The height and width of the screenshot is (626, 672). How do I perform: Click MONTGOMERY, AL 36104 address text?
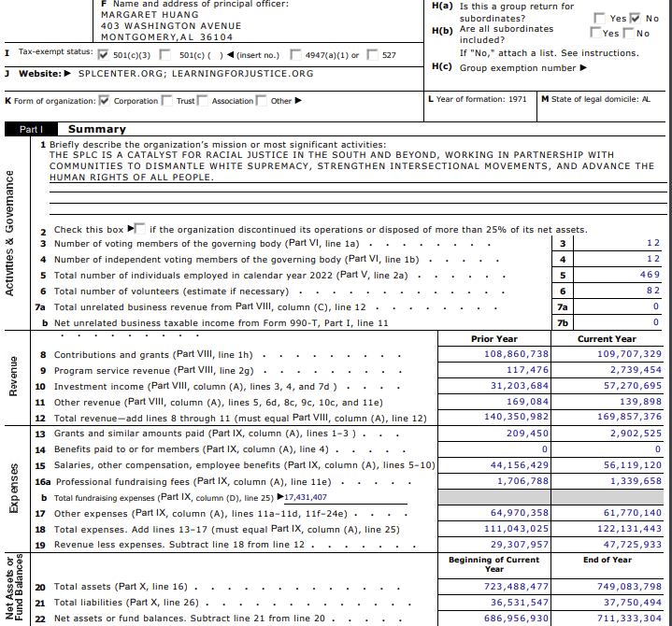[x=166, y=37]
